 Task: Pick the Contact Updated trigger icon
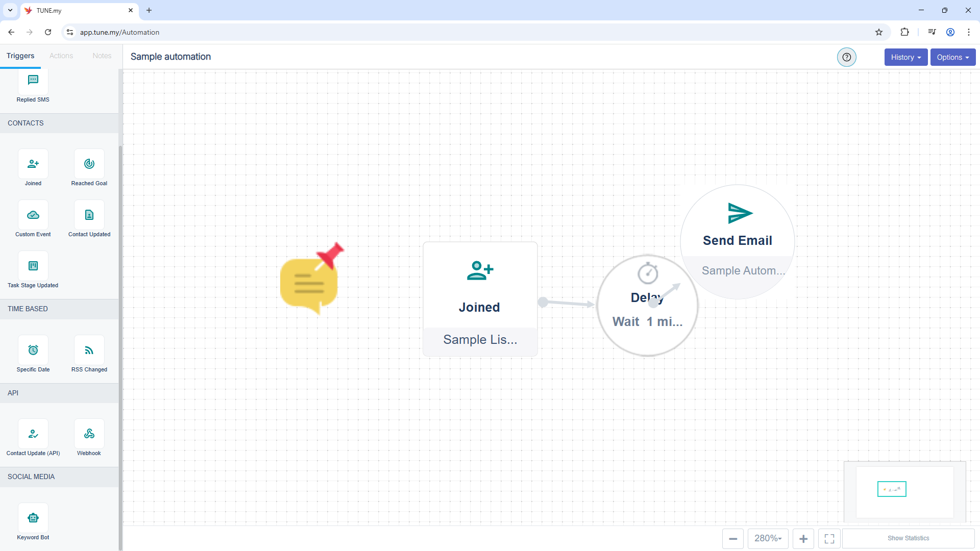[88, 215]
